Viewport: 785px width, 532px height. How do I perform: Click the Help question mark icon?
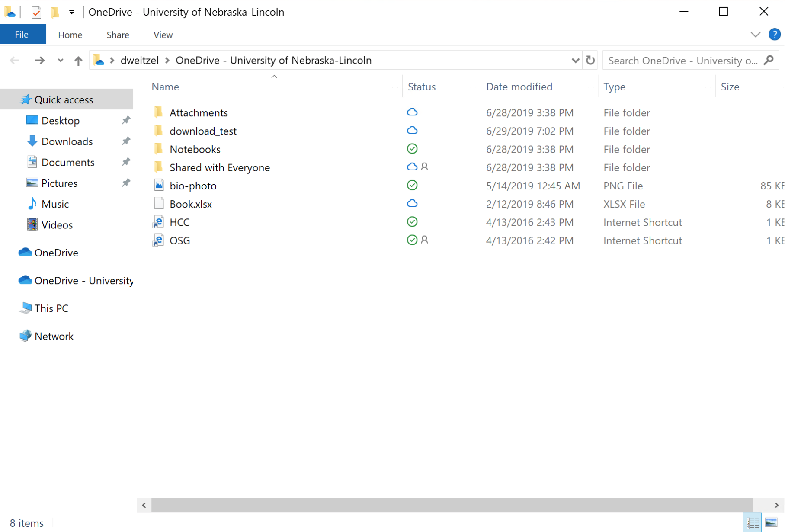(x=774, y=35)
